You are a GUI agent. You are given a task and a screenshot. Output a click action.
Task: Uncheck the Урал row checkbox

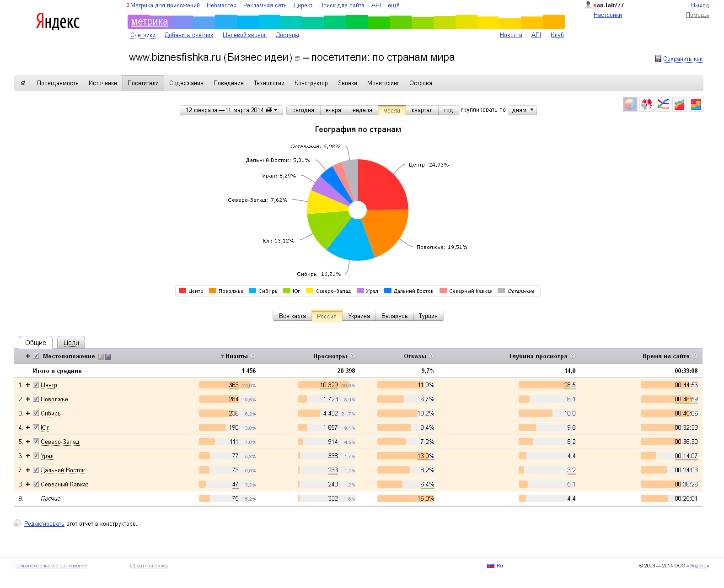coord(36,456)
